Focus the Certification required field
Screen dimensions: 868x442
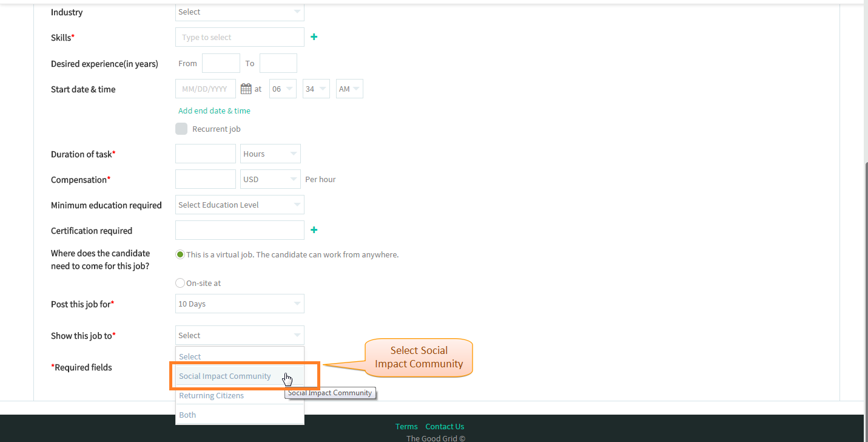[240, 230]
